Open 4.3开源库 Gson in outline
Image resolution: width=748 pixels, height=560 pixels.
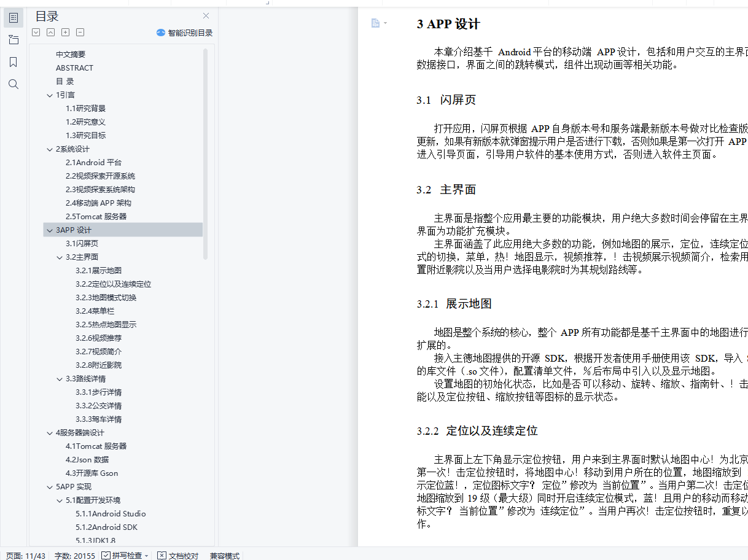[92, 473]
